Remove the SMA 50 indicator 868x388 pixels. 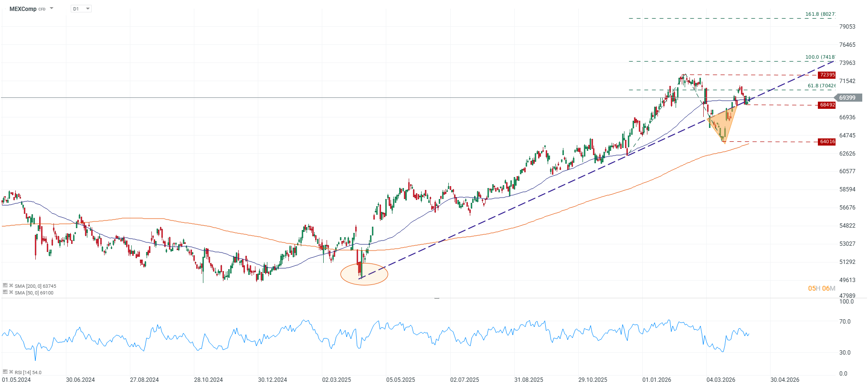[11, 293]
